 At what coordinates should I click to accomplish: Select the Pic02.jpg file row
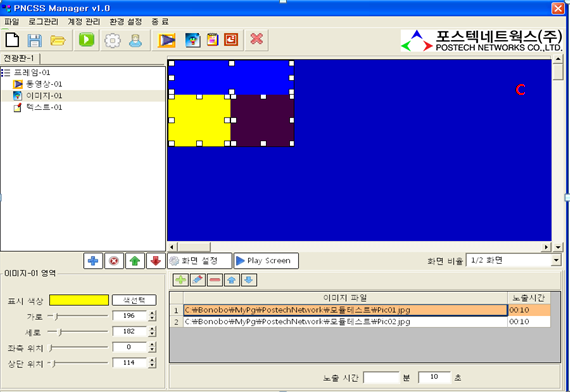coord(360,321)
